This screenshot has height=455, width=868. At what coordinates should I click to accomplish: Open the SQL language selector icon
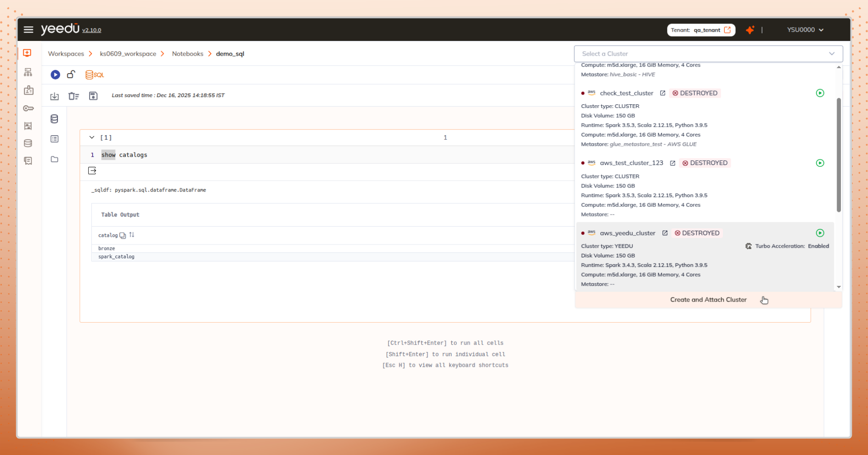pos(94,74)
